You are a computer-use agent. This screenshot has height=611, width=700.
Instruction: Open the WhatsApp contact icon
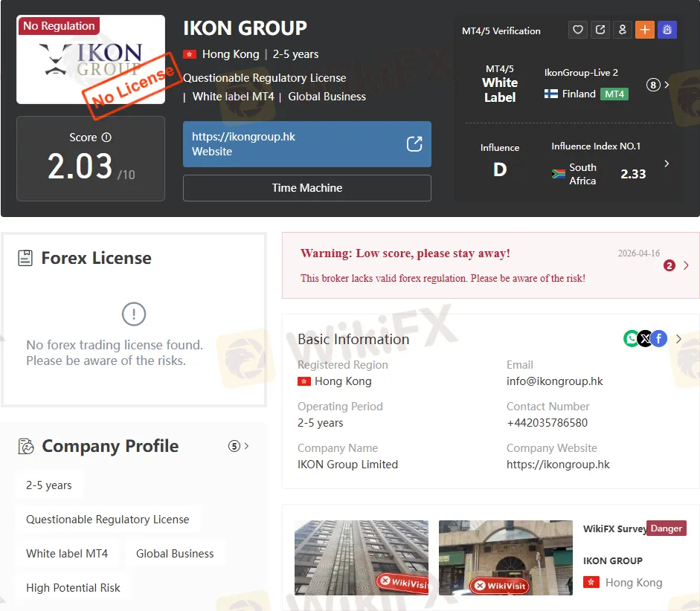pos(632,339)
